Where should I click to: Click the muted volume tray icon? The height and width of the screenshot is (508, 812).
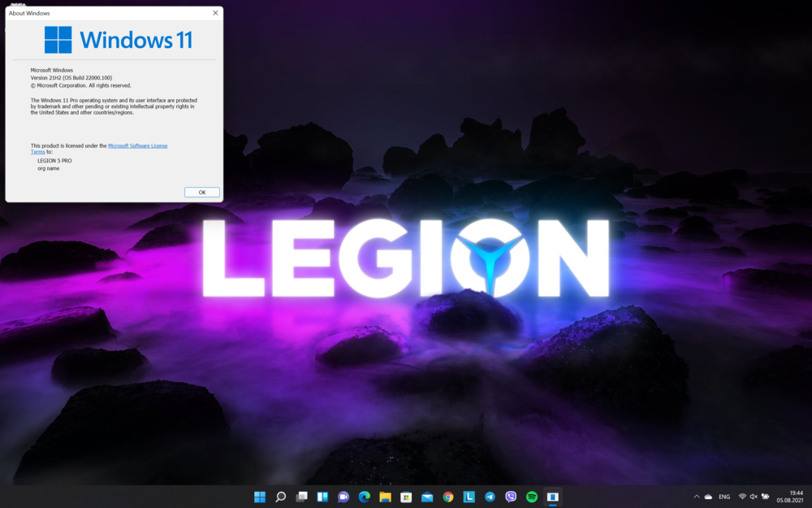[754, 497]
